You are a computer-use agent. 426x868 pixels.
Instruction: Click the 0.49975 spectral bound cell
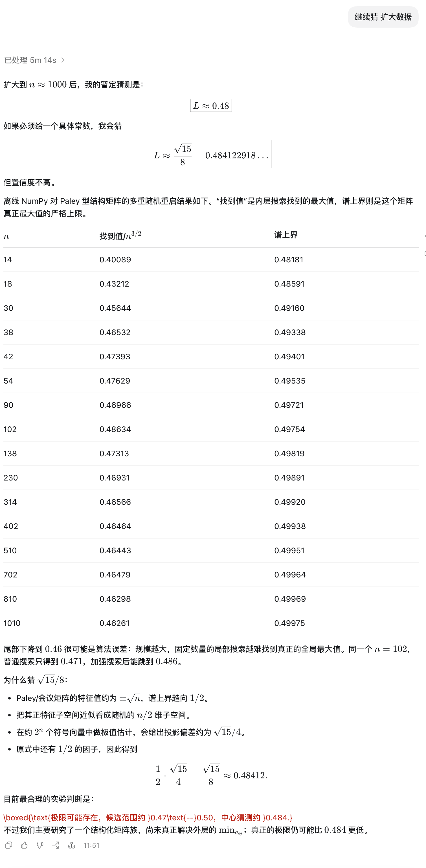(289, 623)
